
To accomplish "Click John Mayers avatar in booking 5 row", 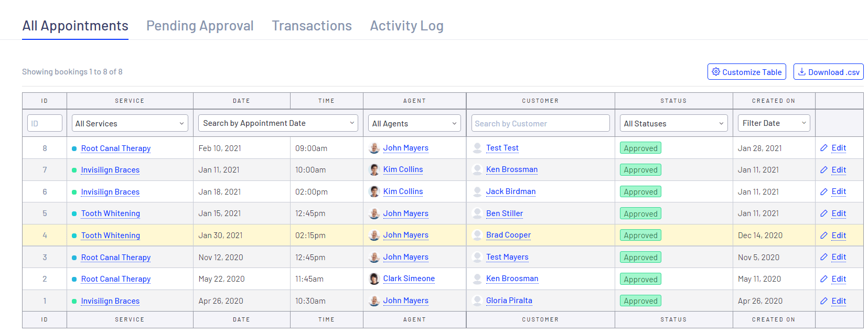I will [374, 213].
